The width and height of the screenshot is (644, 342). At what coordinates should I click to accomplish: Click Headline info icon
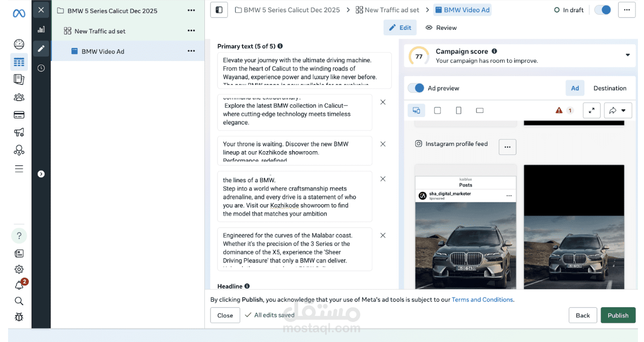click(247, 286)
